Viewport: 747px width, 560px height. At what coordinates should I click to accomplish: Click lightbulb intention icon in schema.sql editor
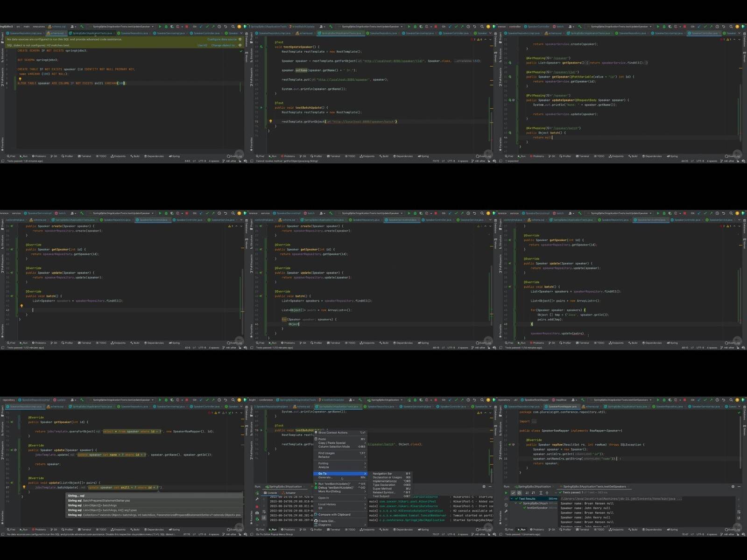tap(20, 78)
